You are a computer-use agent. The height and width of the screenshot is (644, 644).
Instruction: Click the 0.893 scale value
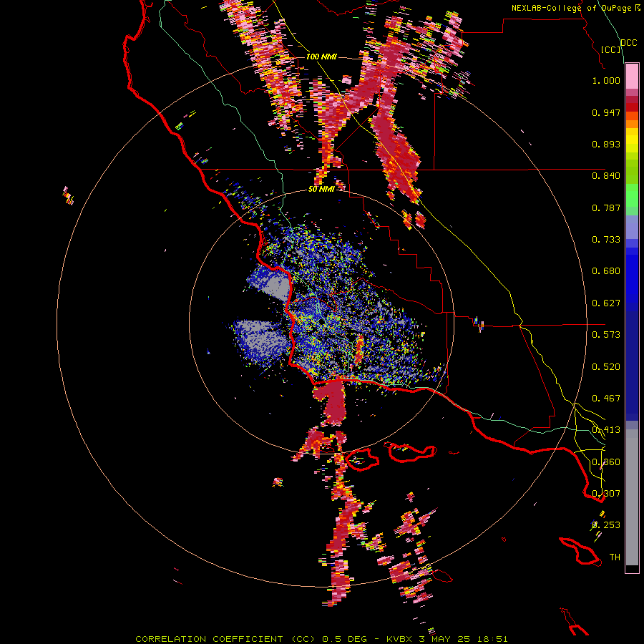pyautogui.click(x=606, y=144)
